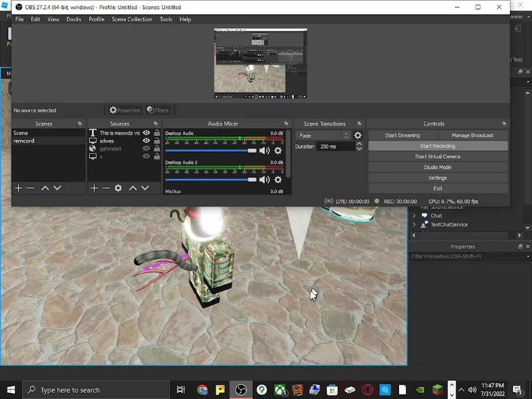
Task: Add a new scene with plus icon
Action: pyautogui.click(x=18, y=188)
